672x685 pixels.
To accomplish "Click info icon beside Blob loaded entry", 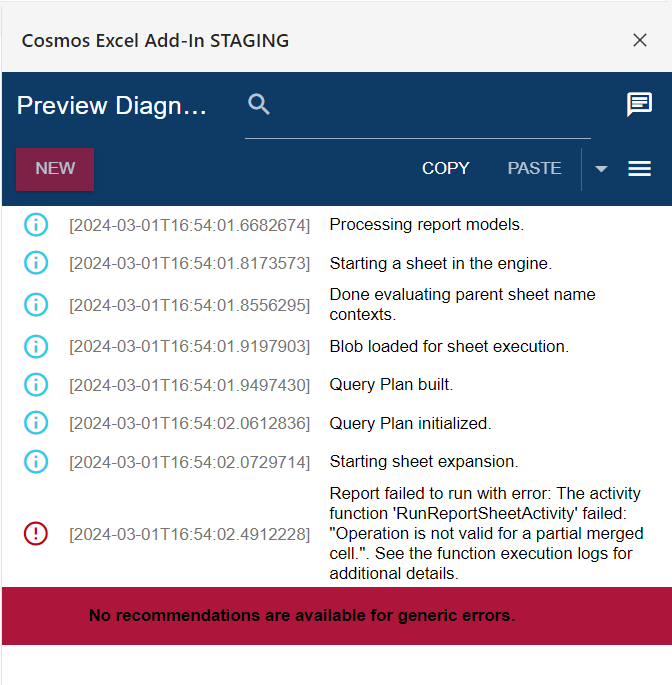I will pos(35,347).
